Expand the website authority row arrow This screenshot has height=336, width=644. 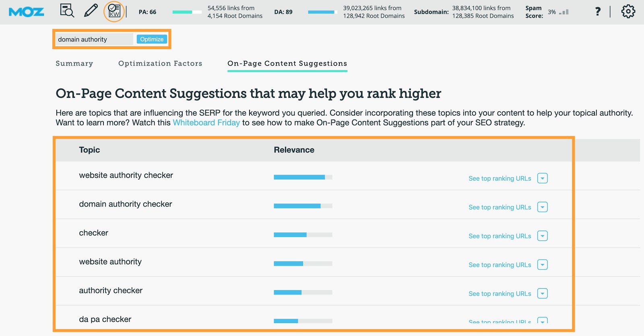543,265
